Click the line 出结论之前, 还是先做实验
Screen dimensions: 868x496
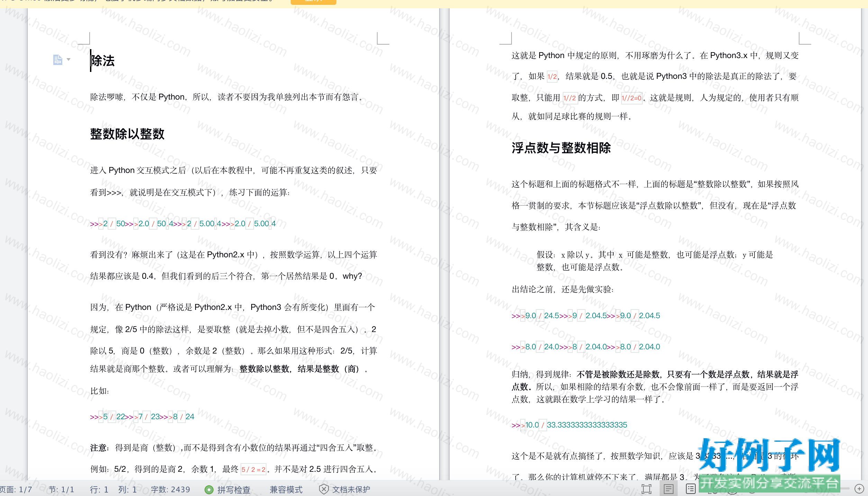[x=563, y=290]
